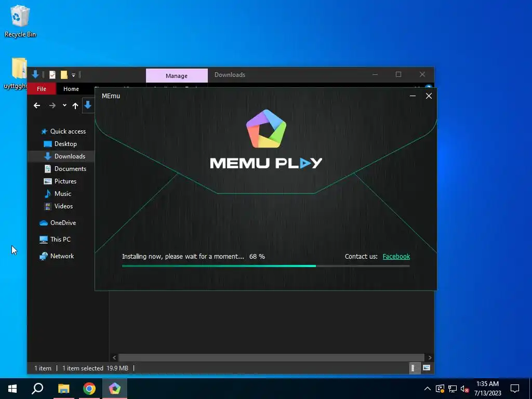
Task: Click the installation progress bar
Action: [x=265, y=266]
